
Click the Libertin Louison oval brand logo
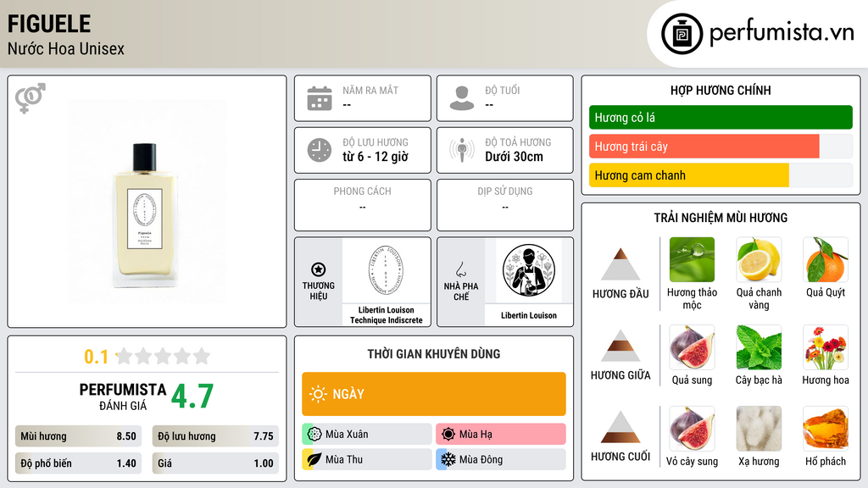[x=386, y=270]
